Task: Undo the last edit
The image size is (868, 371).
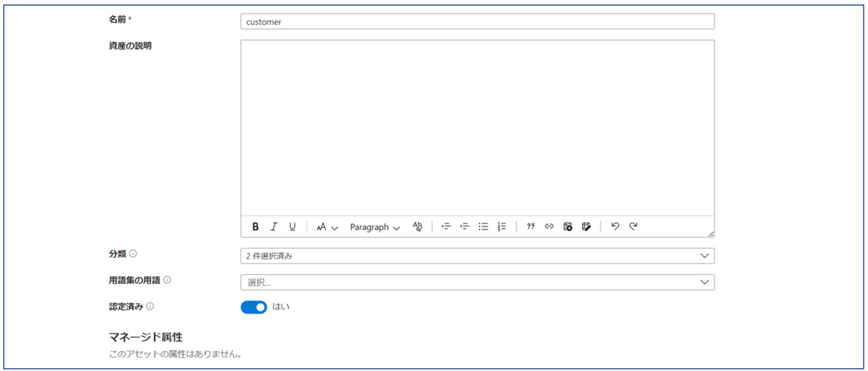Action: point(614,227)
